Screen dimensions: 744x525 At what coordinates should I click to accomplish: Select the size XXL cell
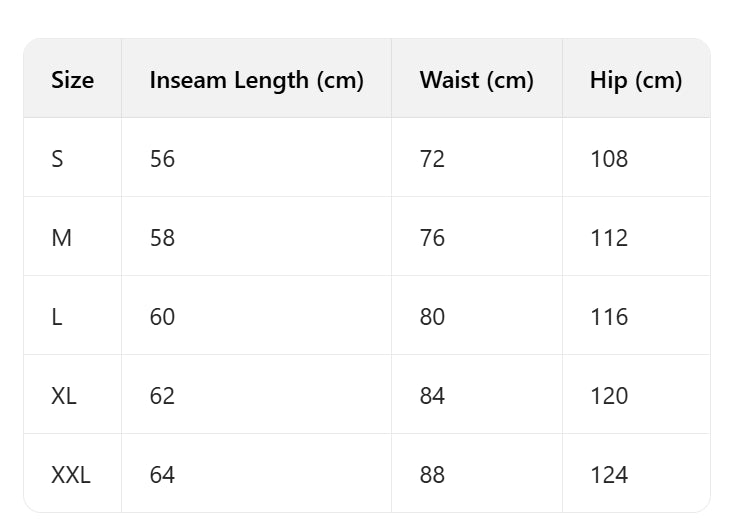[x=71, y=475]
